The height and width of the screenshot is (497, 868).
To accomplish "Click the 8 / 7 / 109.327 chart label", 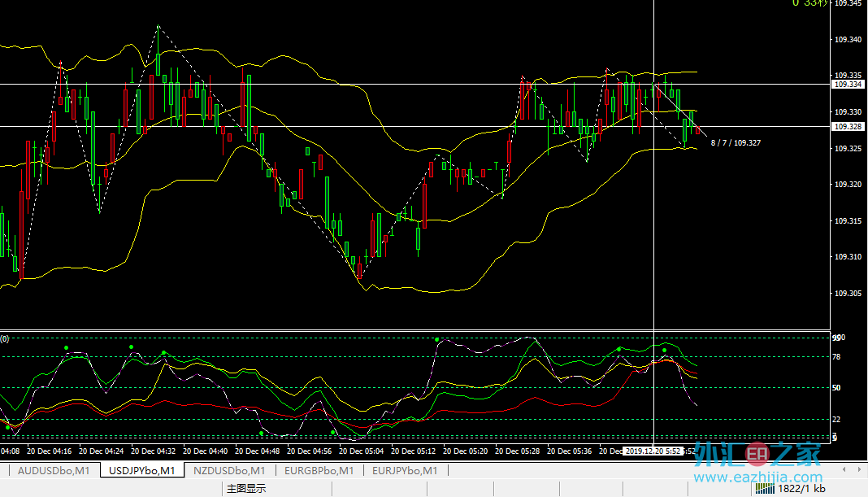I will point(736,142).
